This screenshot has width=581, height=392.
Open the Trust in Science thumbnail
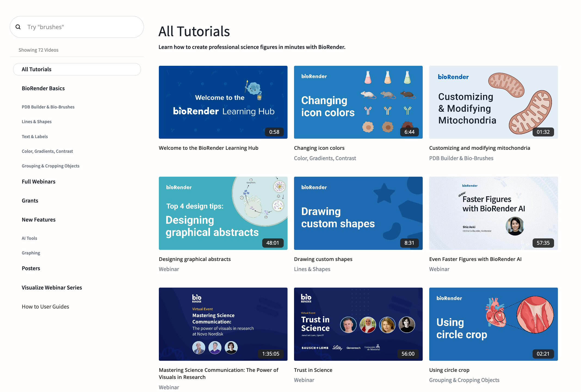click(358, 324)
